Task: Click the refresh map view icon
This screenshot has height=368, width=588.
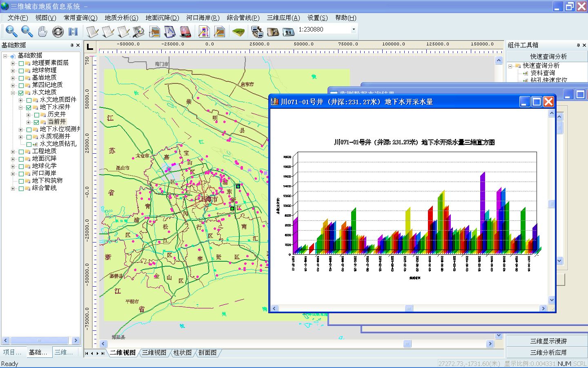Action: (x=58, y=31)
